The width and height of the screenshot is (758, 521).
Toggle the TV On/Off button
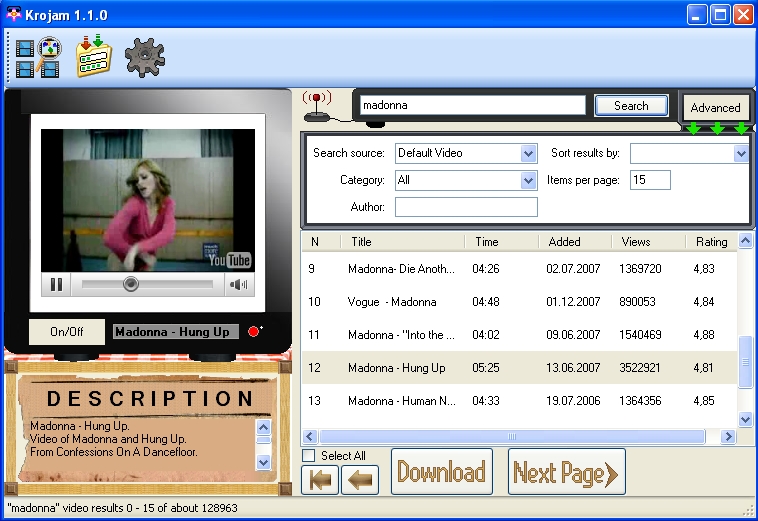pyautogui.click(x=67, y=332)
